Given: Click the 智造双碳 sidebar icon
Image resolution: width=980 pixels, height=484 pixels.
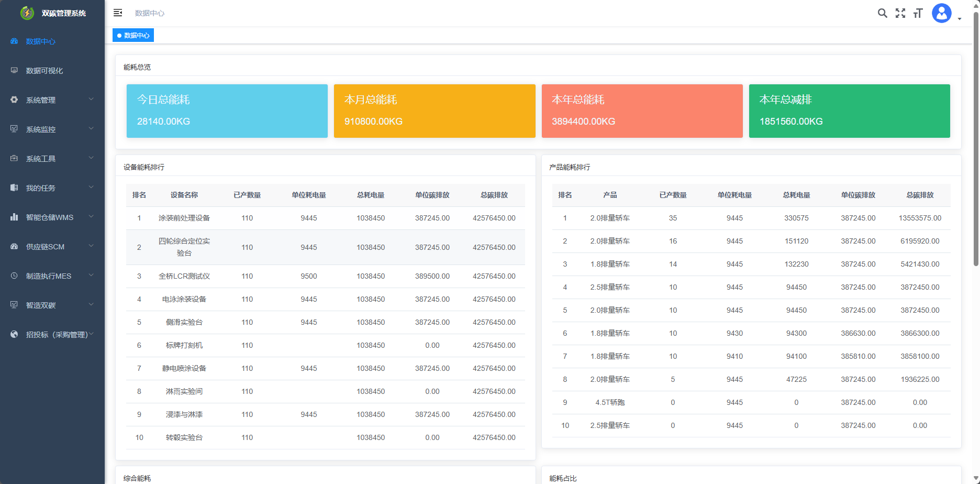Looking at the screenshot, I should 14,305.
